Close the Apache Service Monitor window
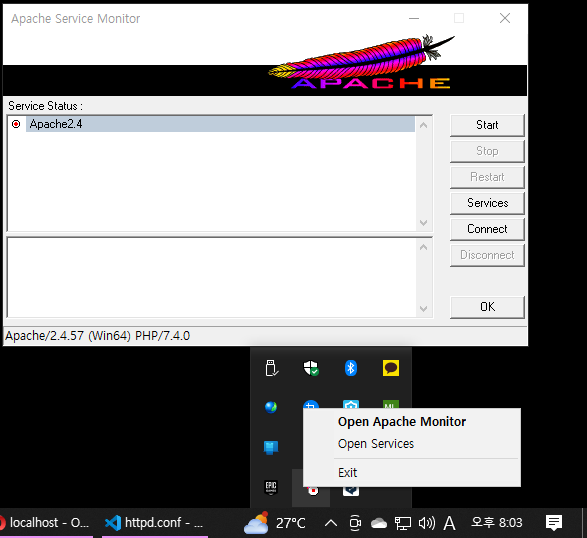 click(x=505, y=18)
